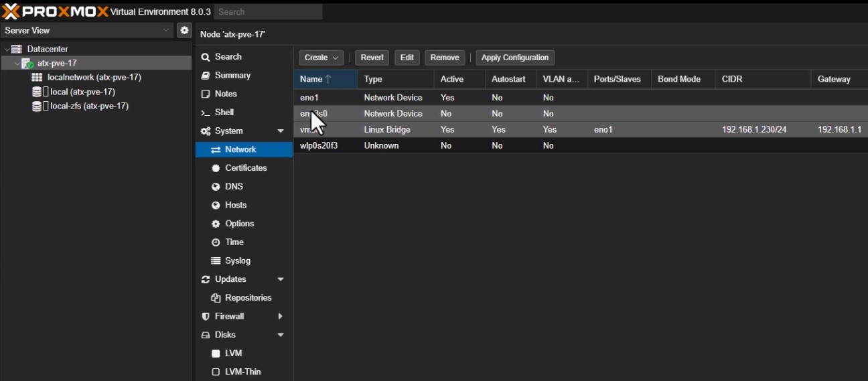Expand the Firewall submenu arrow
868x381 pixels.
point(280,316)
